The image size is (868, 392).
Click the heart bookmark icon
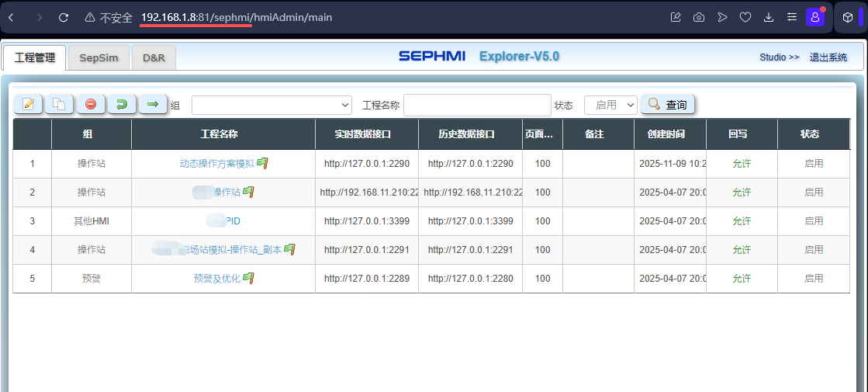point(745,17)
